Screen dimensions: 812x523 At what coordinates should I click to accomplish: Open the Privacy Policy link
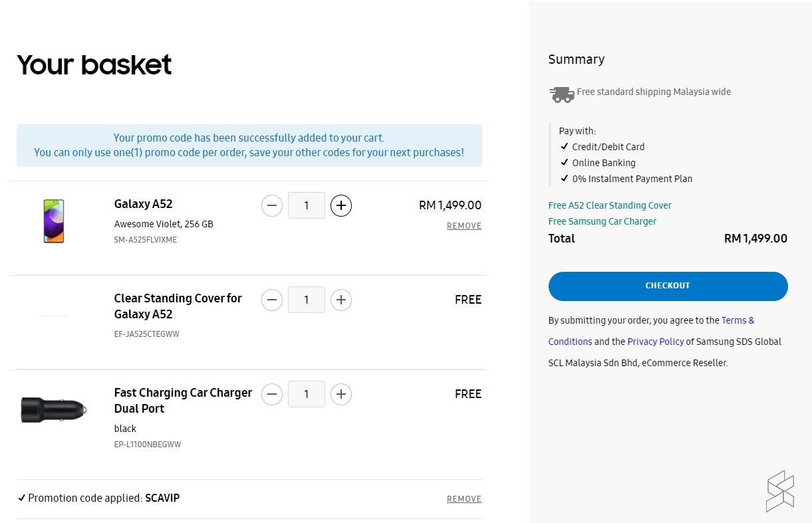[x=655, y=342]
